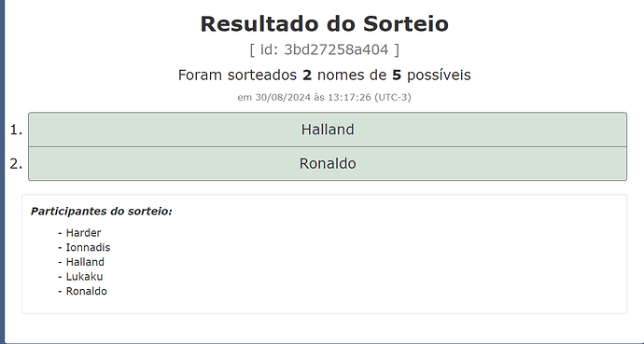Select participant Lukaku in the list
Image resolution: width=644 pixels, height=344 pixels.
[84, 277]
